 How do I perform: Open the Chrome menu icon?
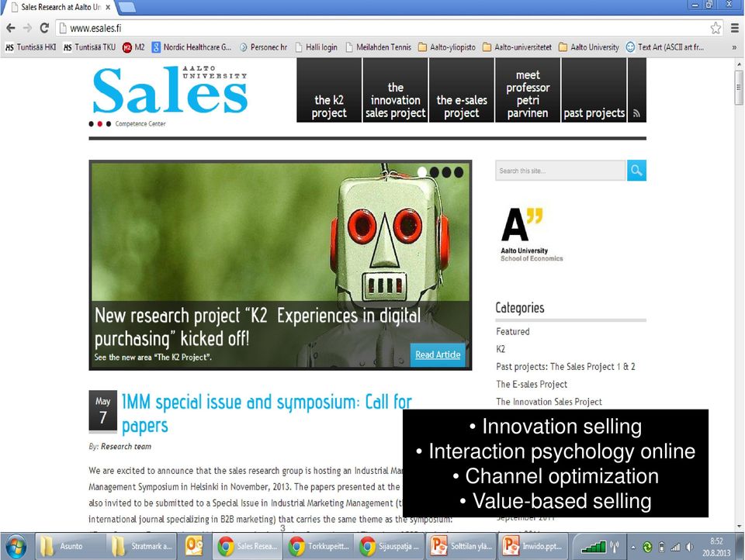point(735,28)
